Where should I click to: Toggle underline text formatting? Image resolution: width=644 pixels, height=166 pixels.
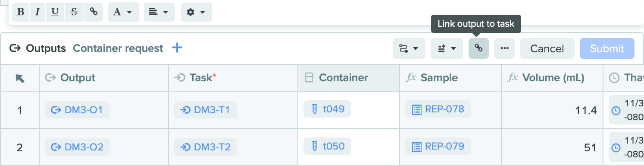click(x=55, y=12)
